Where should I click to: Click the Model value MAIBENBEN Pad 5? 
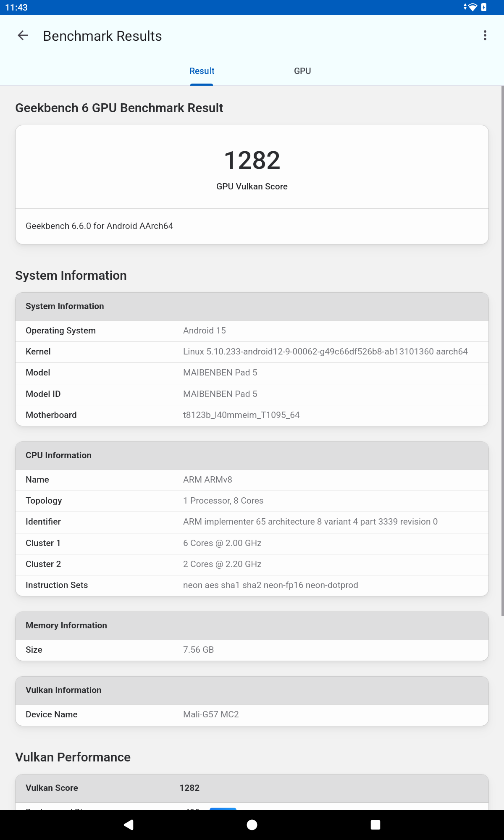(x=220, y=373)
